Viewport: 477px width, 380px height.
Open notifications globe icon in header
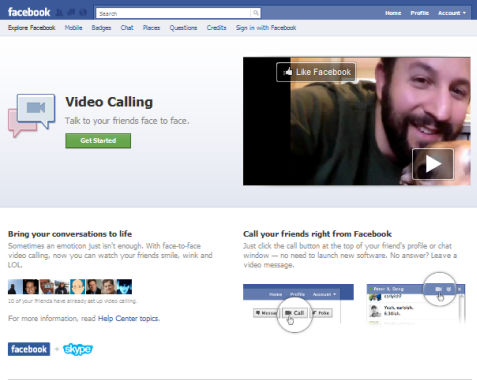coord(83,13)
